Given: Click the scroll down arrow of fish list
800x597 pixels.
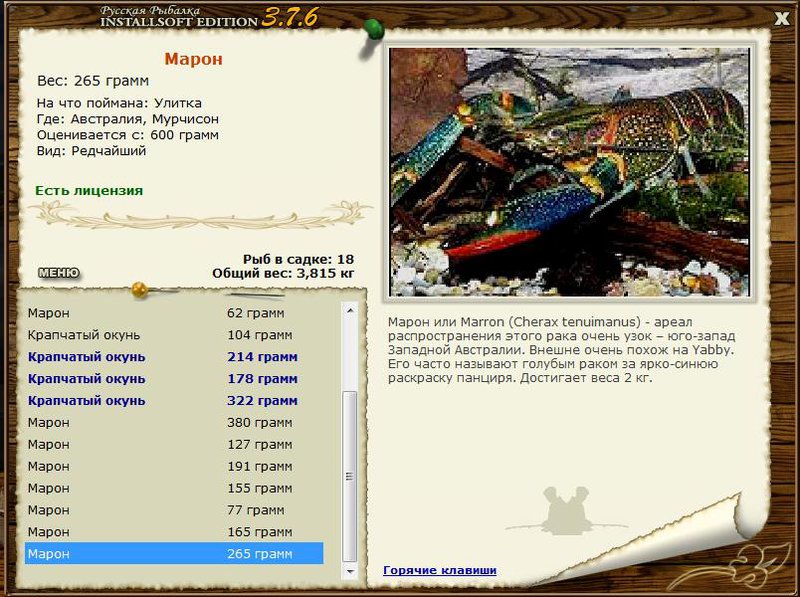Looking at the screenshot, I should (x=350, y=571).
